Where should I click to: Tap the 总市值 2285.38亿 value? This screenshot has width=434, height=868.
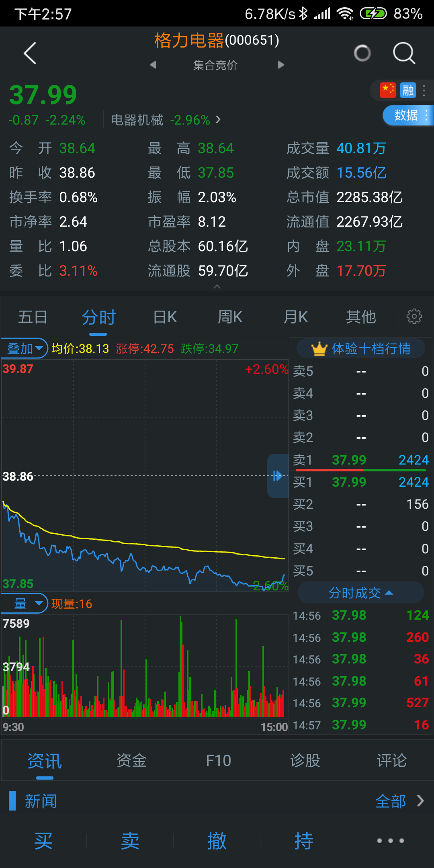point(369,197)
